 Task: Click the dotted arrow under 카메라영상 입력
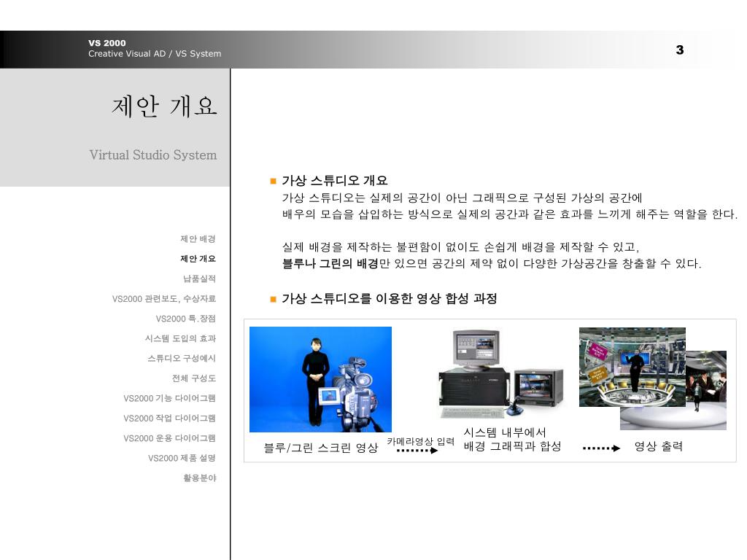(417, 451)
